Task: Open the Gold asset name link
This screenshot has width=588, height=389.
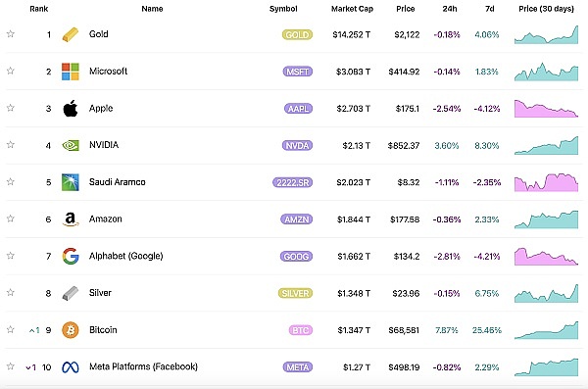Action: click(x=99, y=34)
